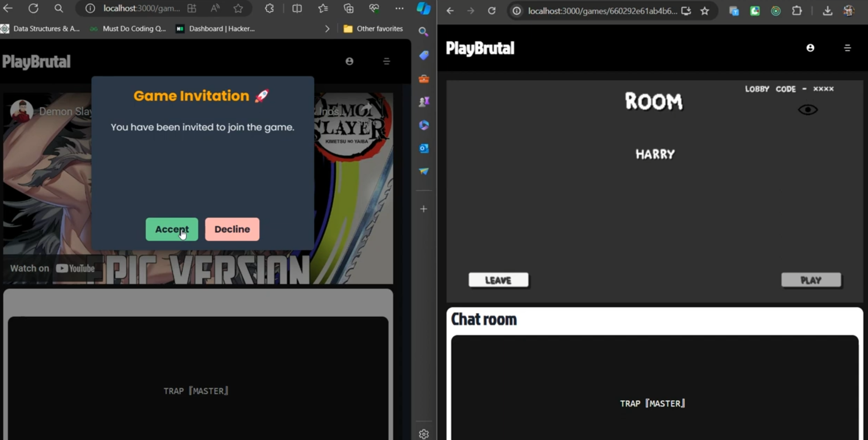Bookmark right page with star
This screenshot has width=868, height=440.
705,11
